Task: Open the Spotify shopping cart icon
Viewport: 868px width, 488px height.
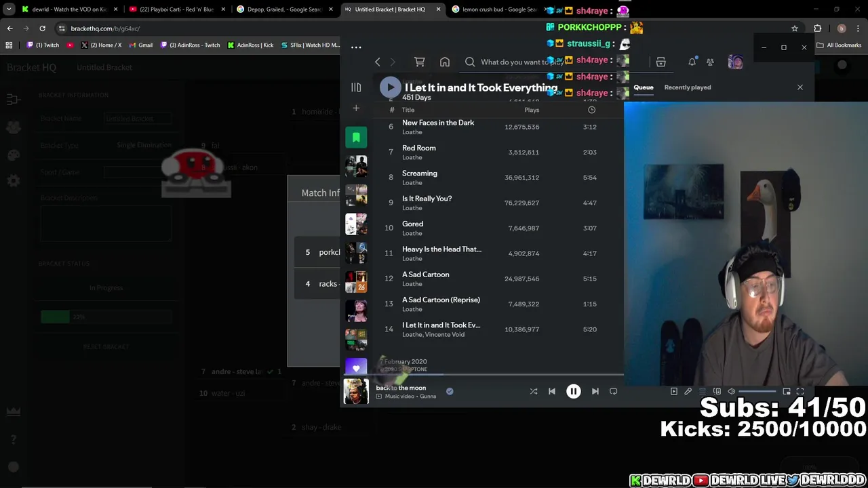Action: tap(420, 62)
